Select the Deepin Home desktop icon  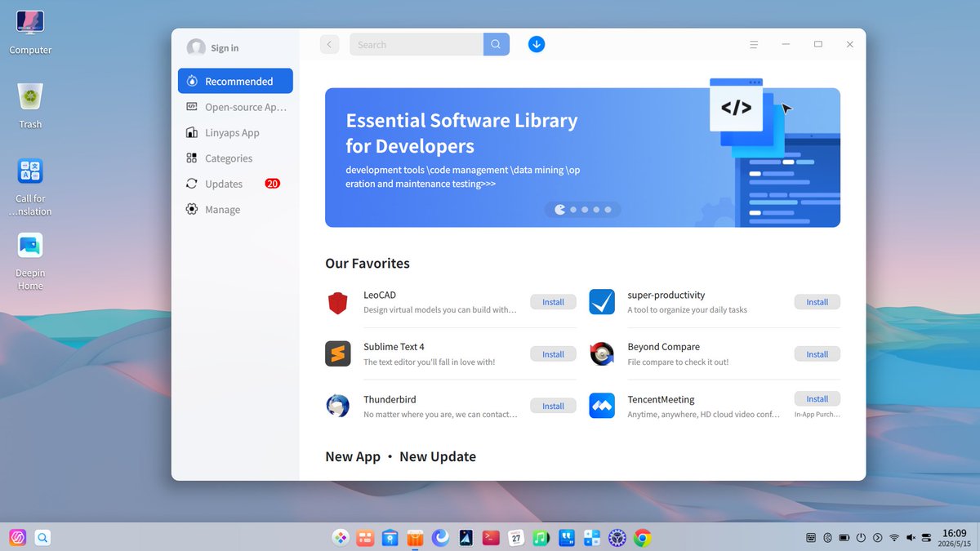coord(30,261)
